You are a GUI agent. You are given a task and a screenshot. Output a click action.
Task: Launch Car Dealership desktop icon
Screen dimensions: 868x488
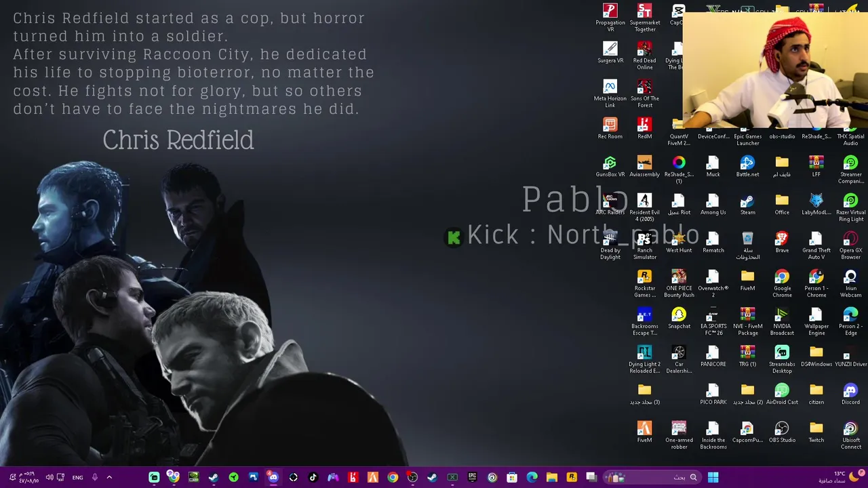679,359
